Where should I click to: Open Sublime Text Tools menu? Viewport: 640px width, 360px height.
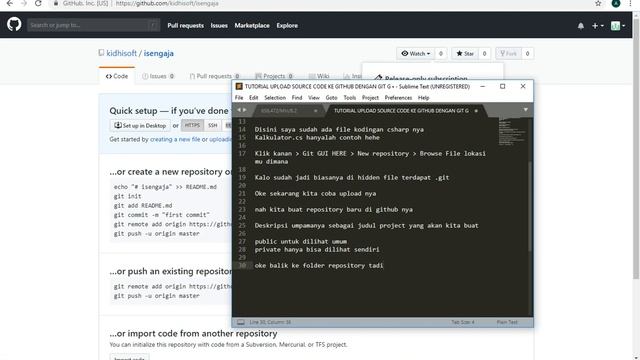pos(350,98)
